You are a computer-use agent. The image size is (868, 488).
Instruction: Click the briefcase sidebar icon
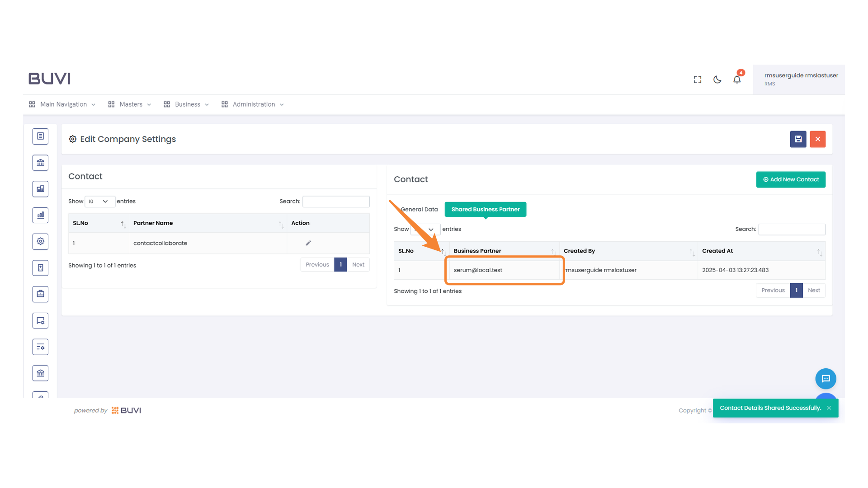coord(40,294)
